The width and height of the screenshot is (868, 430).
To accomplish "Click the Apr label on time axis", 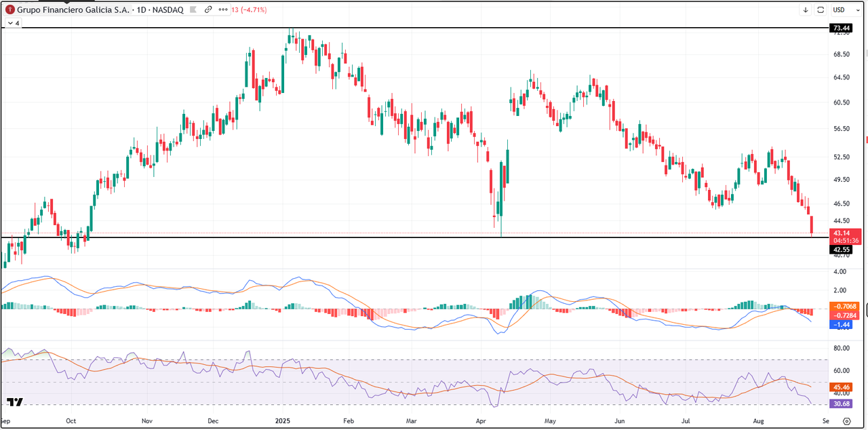I will tap(481, 421).
